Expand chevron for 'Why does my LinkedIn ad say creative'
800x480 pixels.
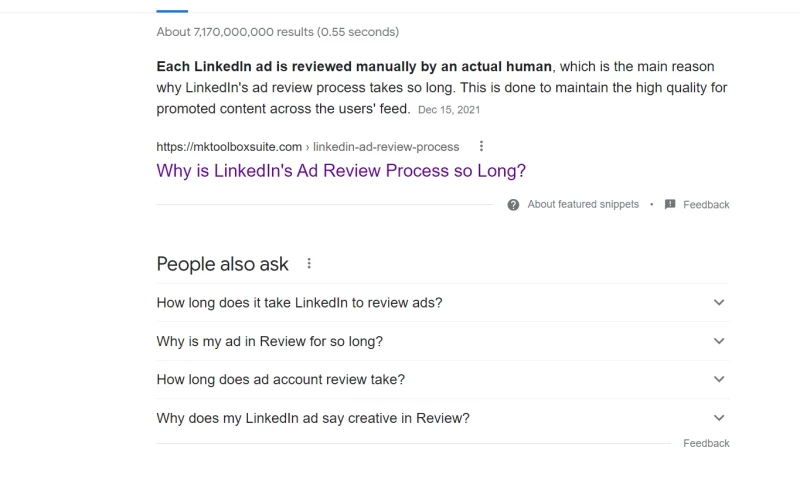pyautogui.click(x=718, y=418)
